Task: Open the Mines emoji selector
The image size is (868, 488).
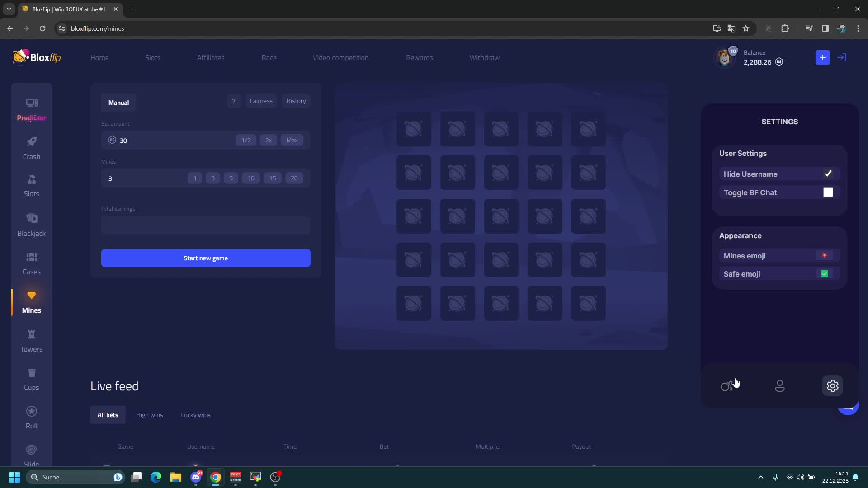Action: pos(824,256)
